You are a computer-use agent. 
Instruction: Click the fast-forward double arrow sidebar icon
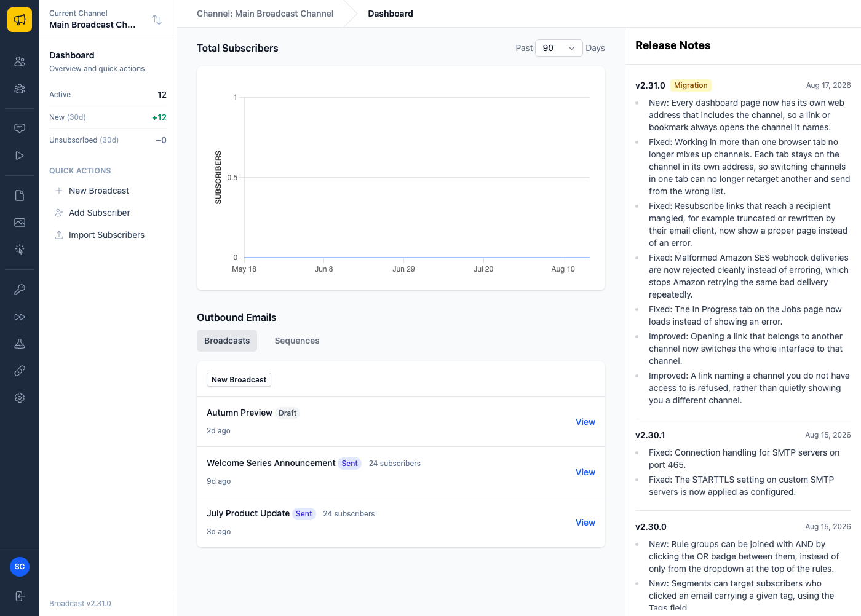tap(20, 317)
